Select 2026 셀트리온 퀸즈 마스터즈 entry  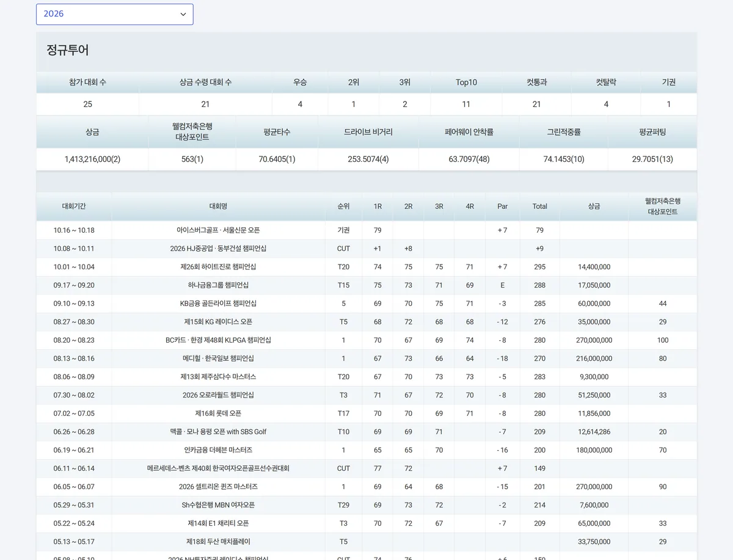[218, 487]
